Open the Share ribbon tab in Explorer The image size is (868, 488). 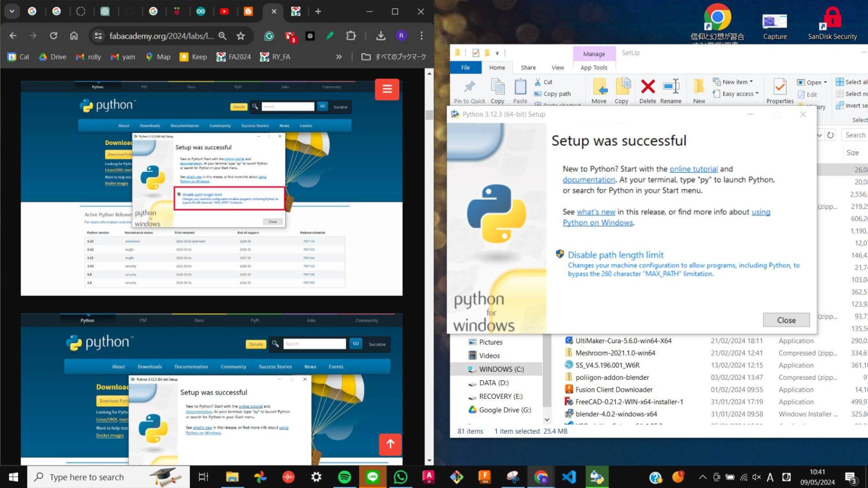(x=528, y=68)
